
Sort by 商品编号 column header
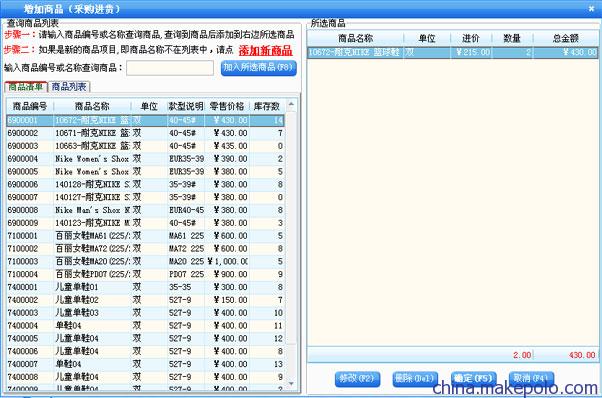tap(30, 106)
